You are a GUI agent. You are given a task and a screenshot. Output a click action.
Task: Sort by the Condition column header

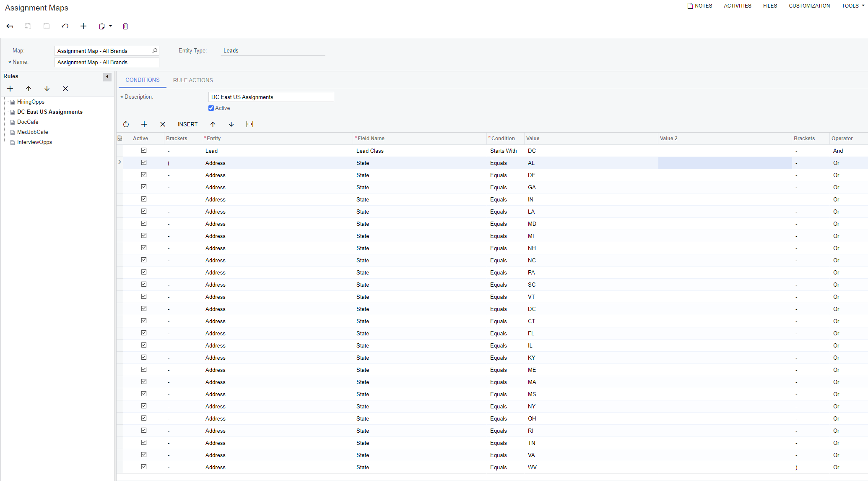(x=505, y=139)
